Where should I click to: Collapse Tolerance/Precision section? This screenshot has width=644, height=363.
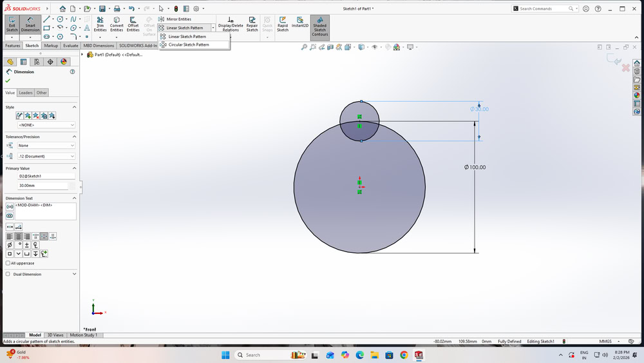(x=74, y=137)
